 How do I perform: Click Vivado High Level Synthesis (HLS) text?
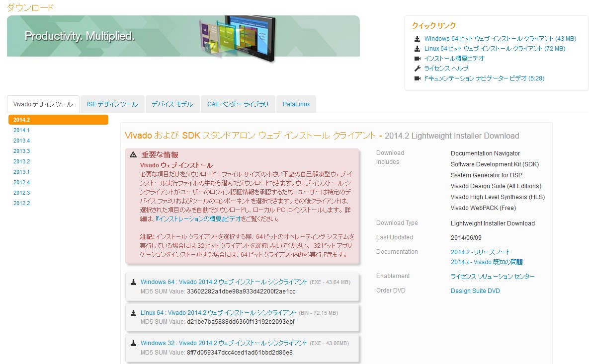(498, 197)
